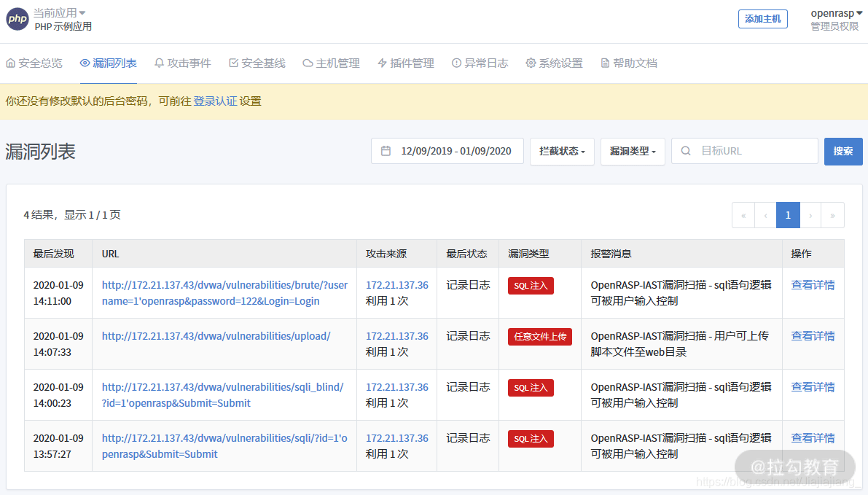Click 查看详情 for the upload vulnerability row
This screenshot has height=495, width=868.
[x=813, y=336]
